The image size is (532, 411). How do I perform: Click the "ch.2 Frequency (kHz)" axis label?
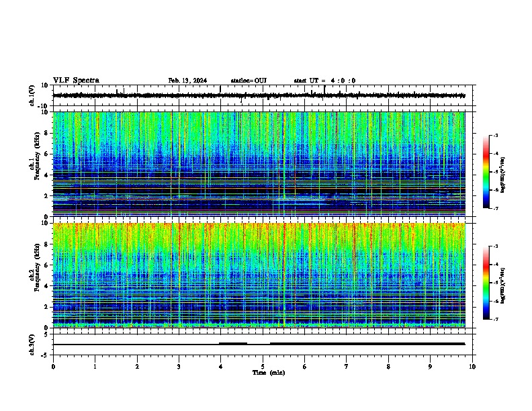click(35, 267)
